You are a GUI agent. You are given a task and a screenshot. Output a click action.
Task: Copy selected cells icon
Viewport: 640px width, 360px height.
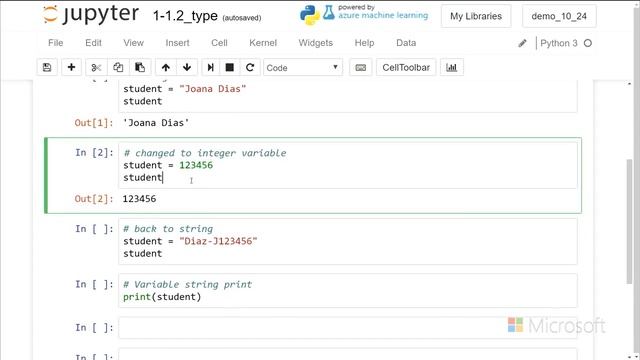click(118, 67)
